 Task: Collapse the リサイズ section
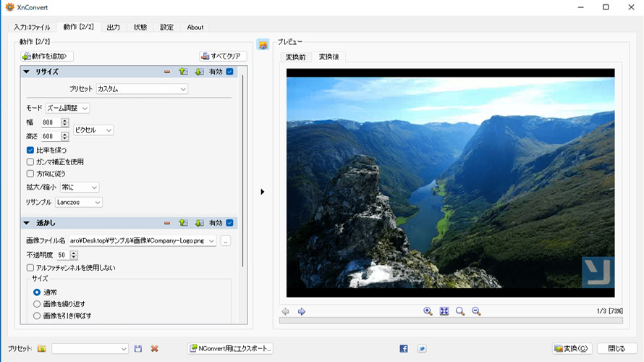(x=27, y=72)
